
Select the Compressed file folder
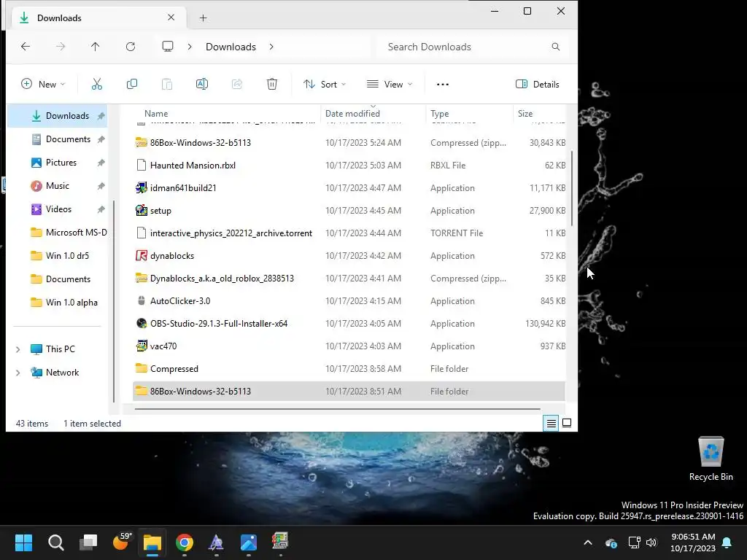pyautogui.click(x=349, y=369)
